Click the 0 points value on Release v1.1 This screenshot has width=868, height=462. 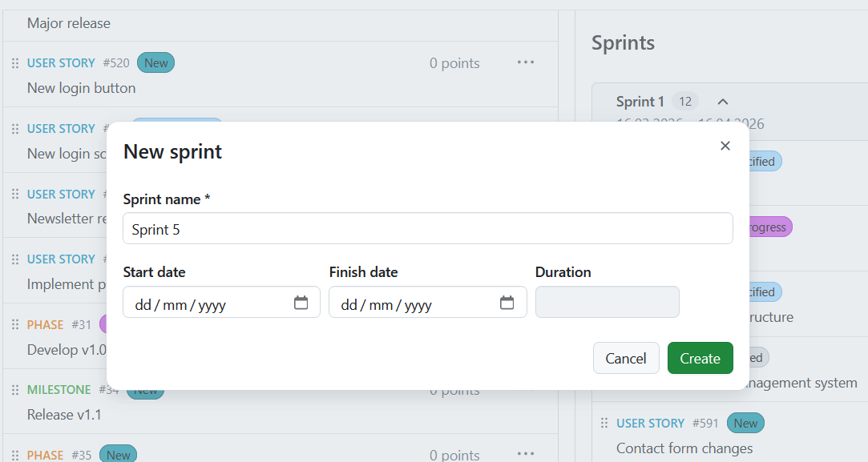454,390
